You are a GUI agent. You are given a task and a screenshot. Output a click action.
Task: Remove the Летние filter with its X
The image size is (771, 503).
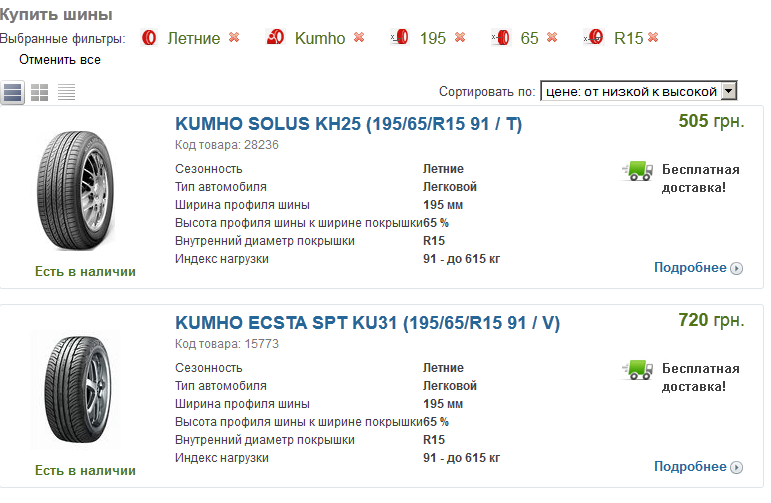pyautogui.click(x=234, y=38)
